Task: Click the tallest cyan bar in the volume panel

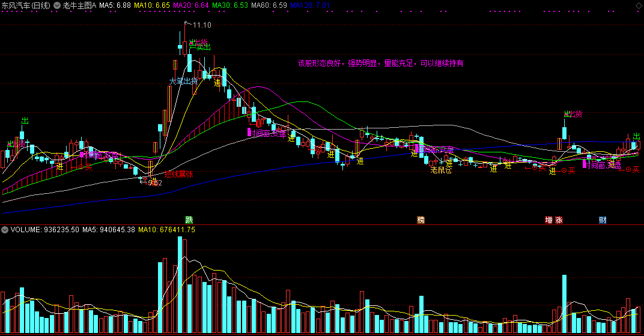Action: tap(180, 285)
